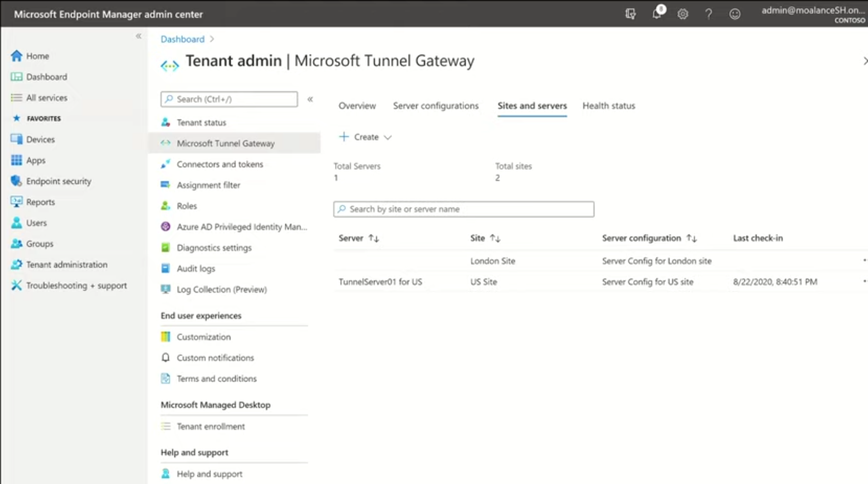Click the Home icon in left navigation

pyautogui.click(x=17, y=56)
